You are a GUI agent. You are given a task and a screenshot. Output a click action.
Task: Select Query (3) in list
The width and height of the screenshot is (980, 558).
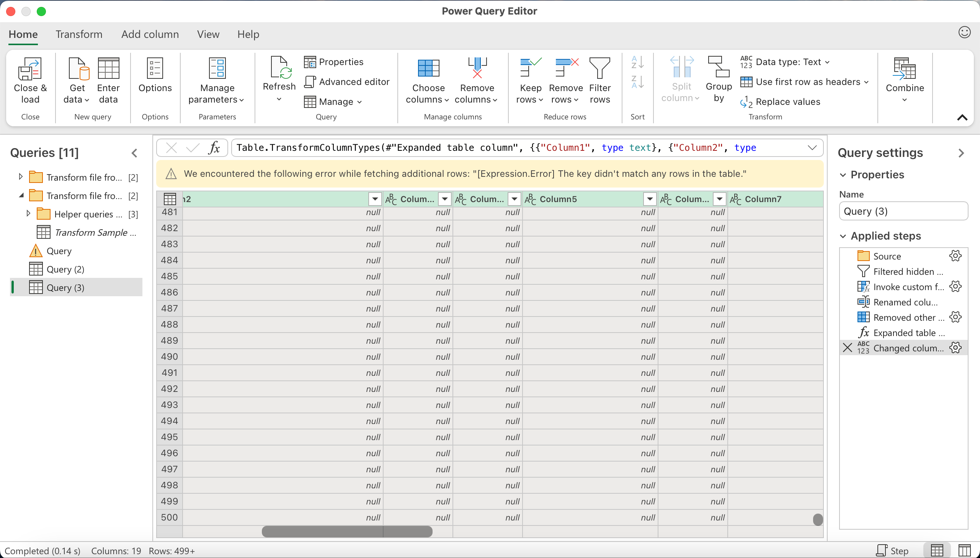pyautogui.click(x=76, y=287)
